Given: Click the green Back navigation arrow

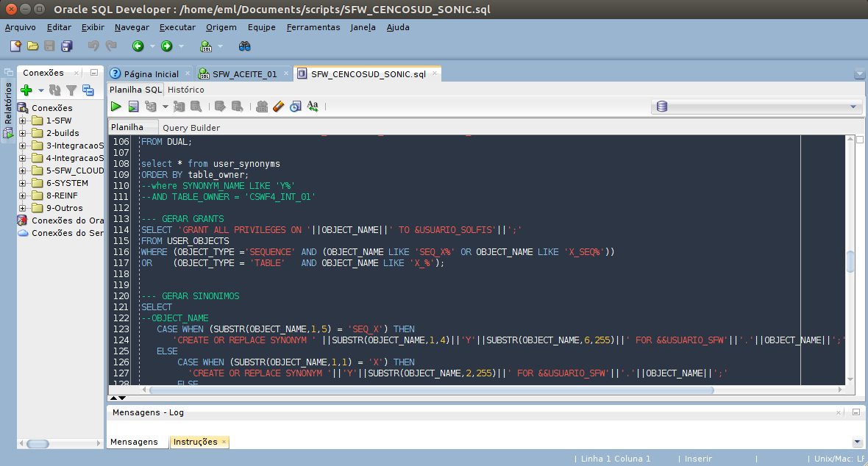Looking at the screenshot, I should [138, 46].
